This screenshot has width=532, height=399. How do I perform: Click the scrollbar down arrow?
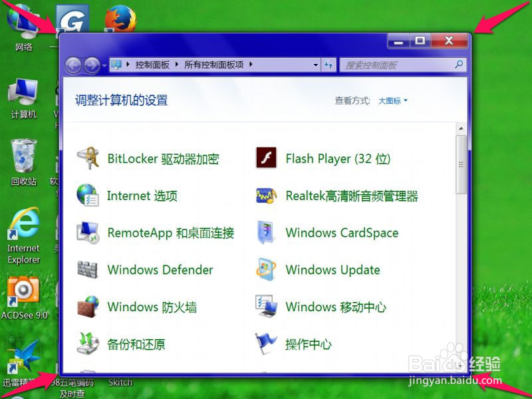[461, 365]
